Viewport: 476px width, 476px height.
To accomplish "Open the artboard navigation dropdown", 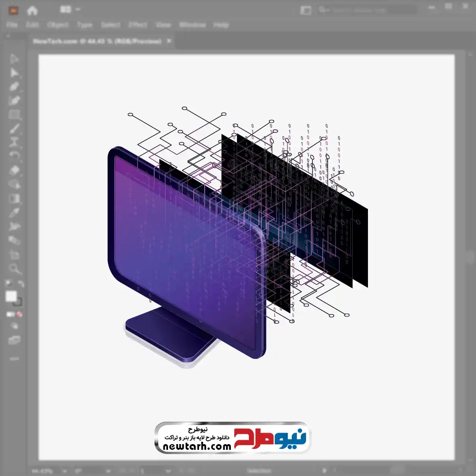I will click(168, 471).
